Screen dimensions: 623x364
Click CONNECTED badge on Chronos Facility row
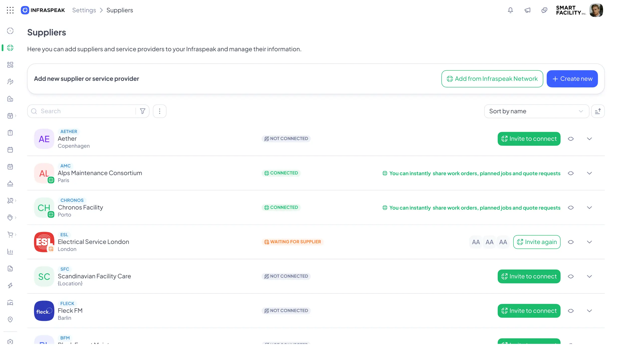point(281,208)
